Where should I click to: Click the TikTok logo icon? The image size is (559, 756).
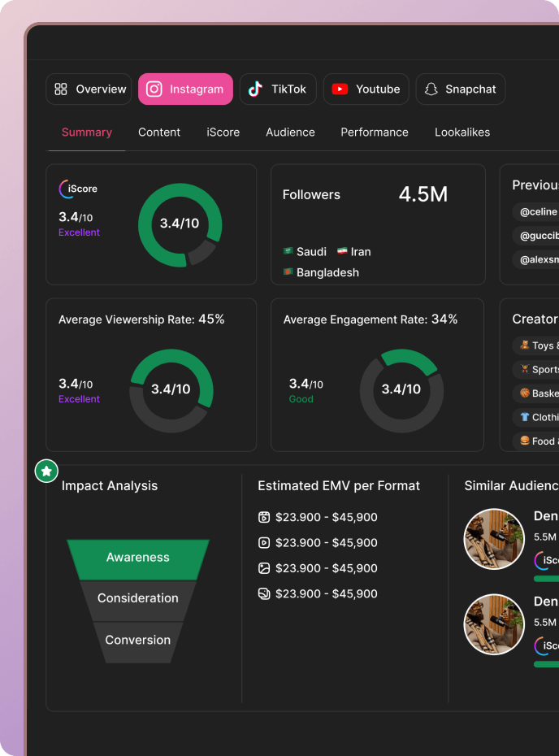point(255,89)
